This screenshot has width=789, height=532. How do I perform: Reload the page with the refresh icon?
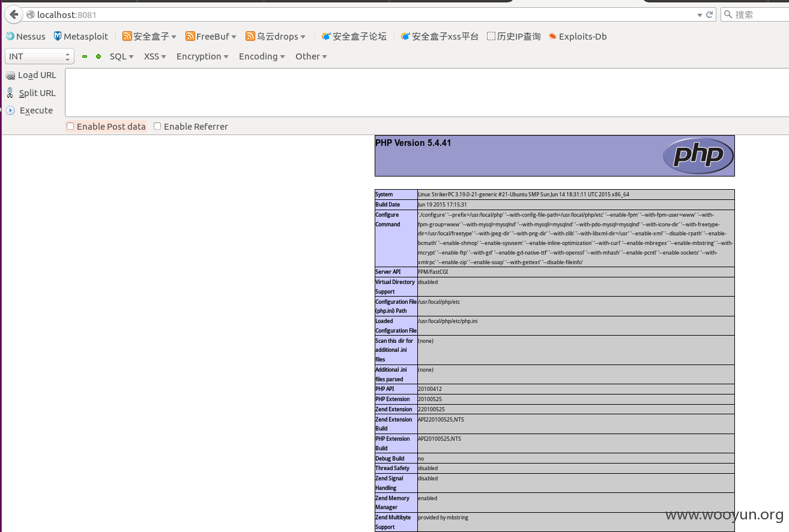[710, 14]
